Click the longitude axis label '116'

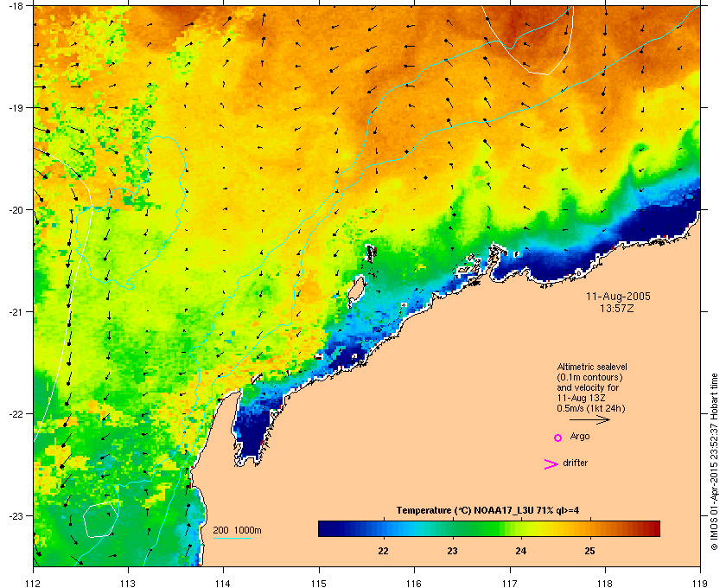[414, 583]
